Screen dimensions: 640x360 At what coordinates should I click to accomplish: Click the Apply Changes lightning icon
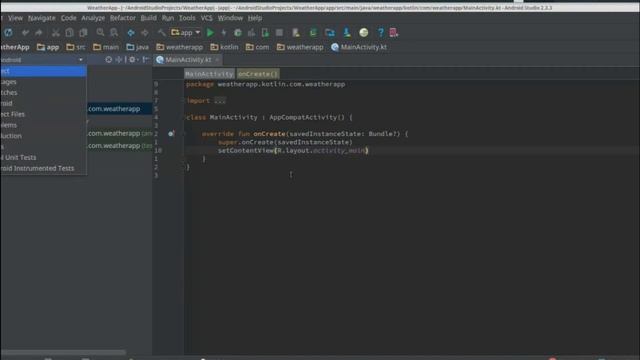[x=224, y=33]
